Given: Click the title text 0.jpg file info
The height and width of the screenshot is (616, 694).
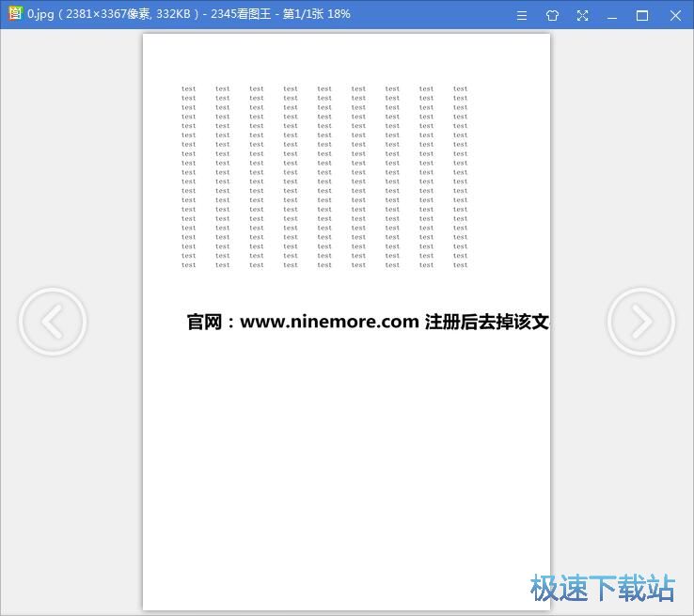Looking at the screenshot, I should coord(189,14).
